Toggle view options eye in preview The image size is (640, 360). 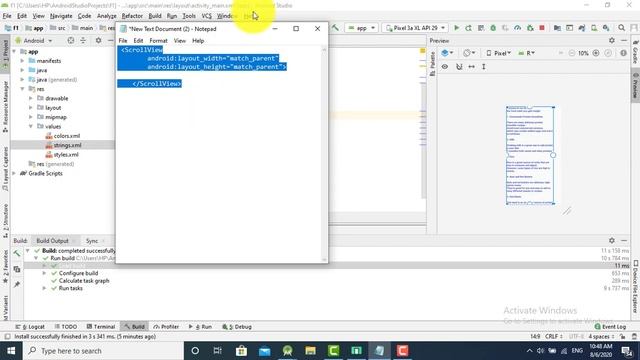(445, 67)
